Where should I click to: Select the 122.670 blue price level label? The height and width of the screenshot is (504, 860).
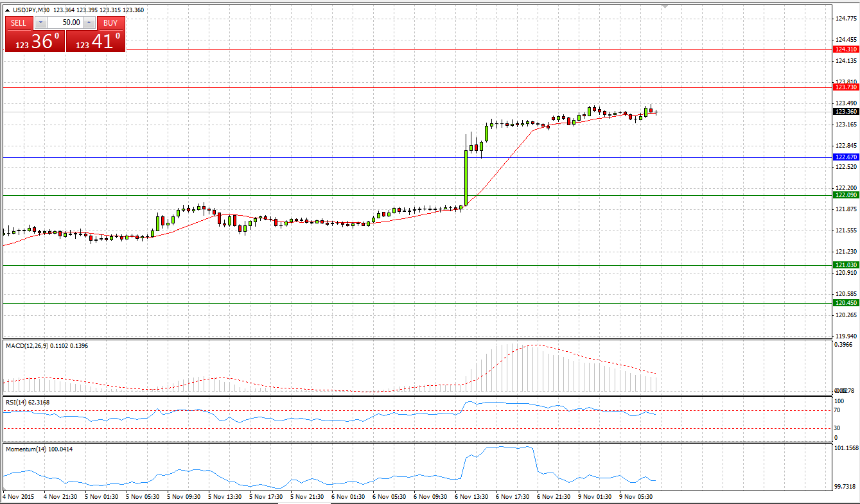(845, 157)
